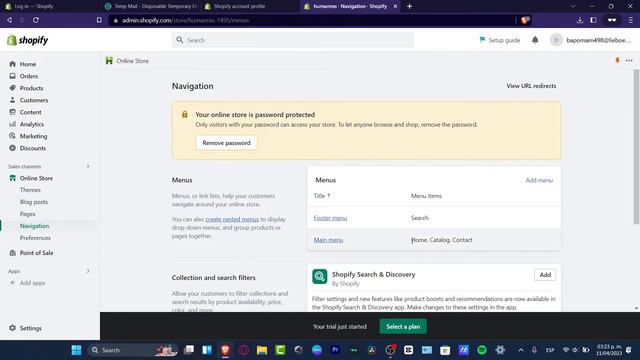Toggle the browser sidebar panel icon
The image size is (640, 360).
[593, 20]
